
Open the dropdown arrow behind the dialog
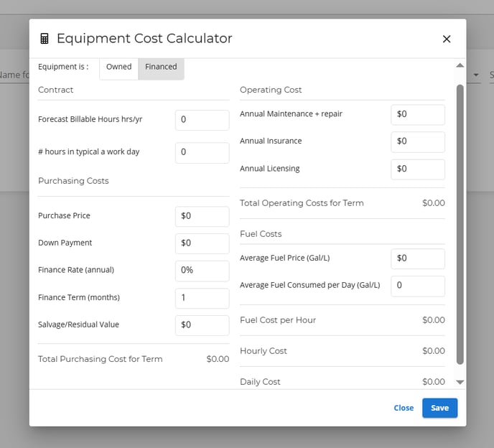pos(476,75)
